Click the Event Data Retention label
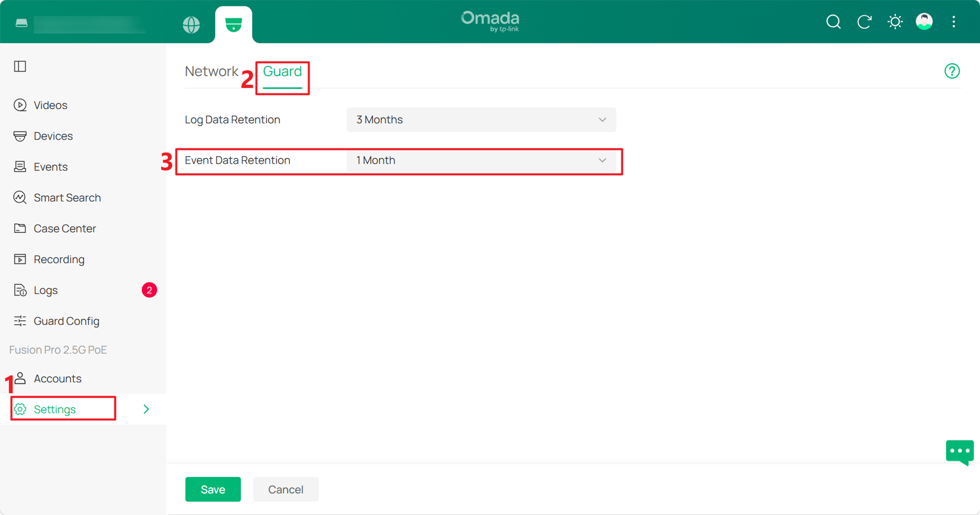 [238, 160]
